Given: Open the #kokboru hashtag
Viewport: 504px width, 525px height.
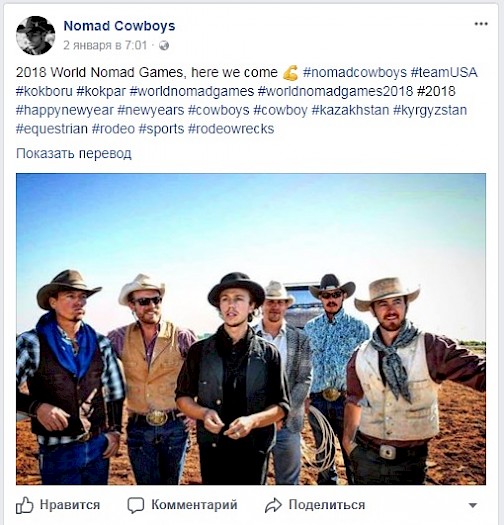Looking at the screenshot, I should click(44, 91).
